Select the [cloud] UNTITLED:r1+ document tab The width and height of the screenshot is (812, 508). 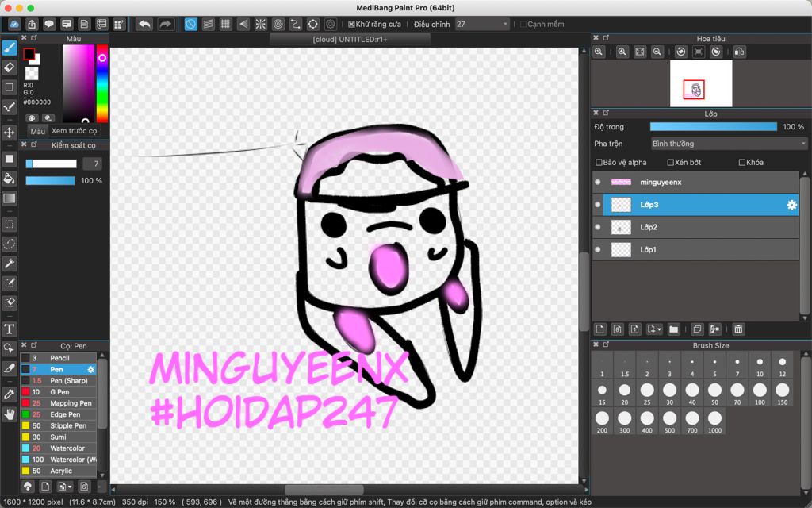350,40
